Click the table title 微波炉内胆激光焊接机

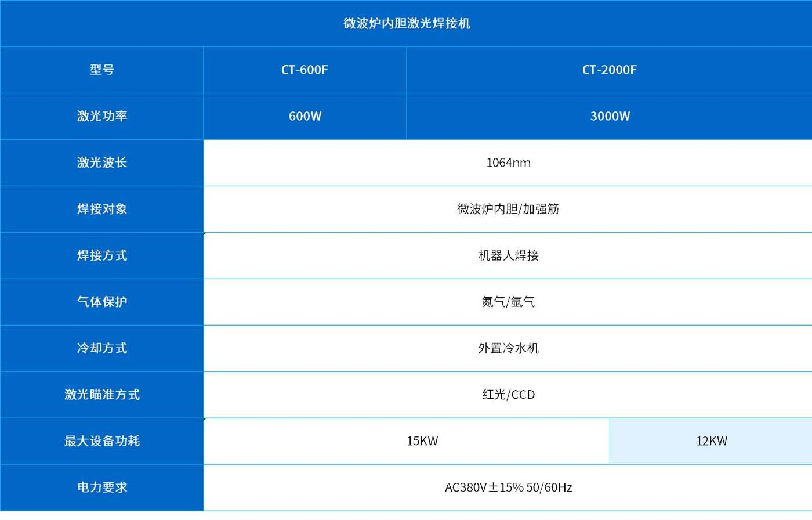[406, 23]
